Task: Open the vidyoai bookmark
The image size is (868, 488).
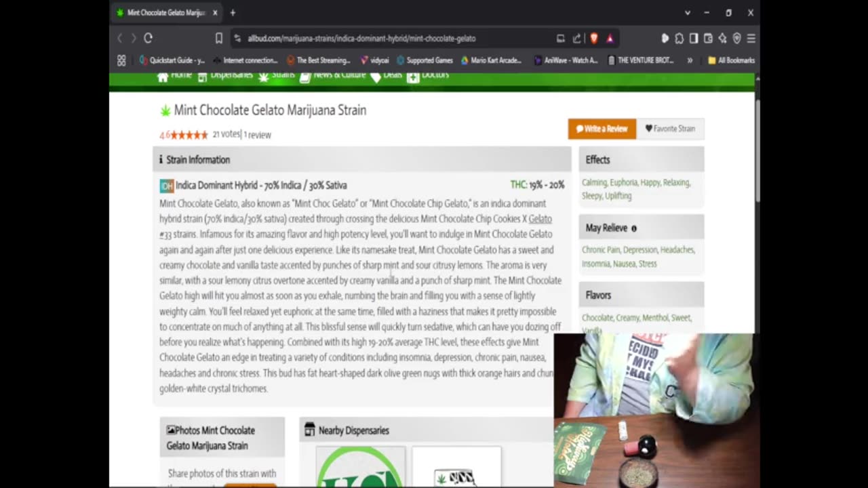Action: pos(374,60)
